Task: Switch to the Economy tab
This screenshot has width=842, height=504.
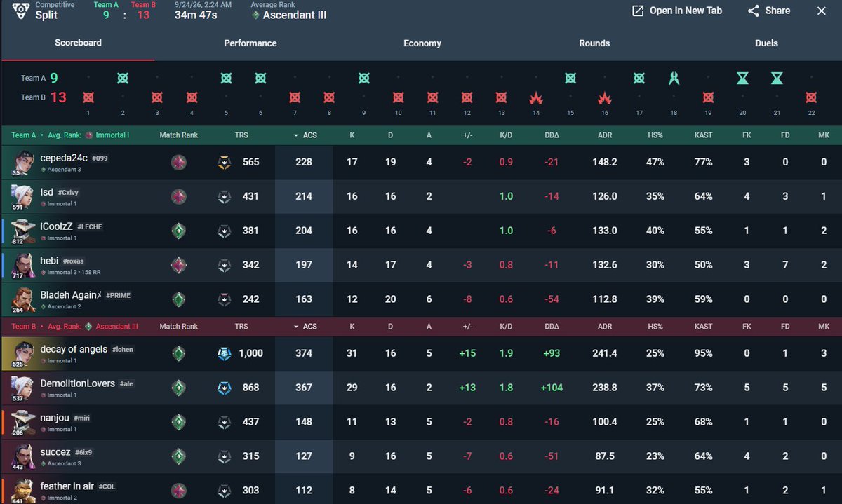Action: [422, 43]
